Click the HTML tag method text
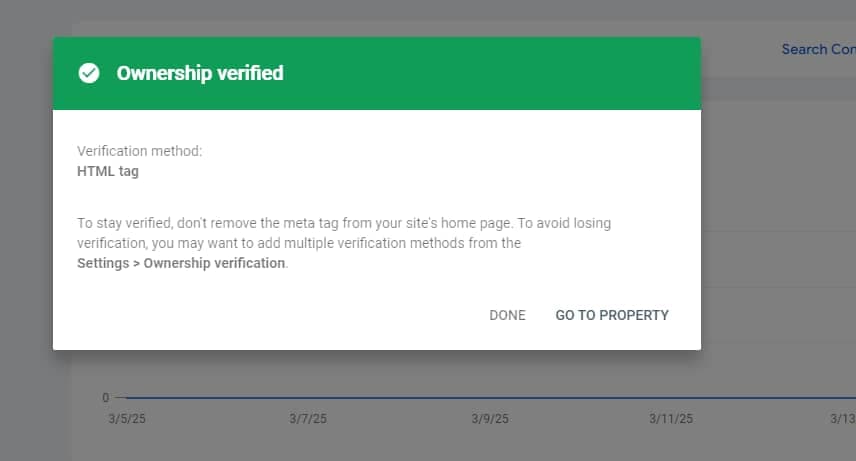This screenshot has height=461, width=856. tap(108, 171)
